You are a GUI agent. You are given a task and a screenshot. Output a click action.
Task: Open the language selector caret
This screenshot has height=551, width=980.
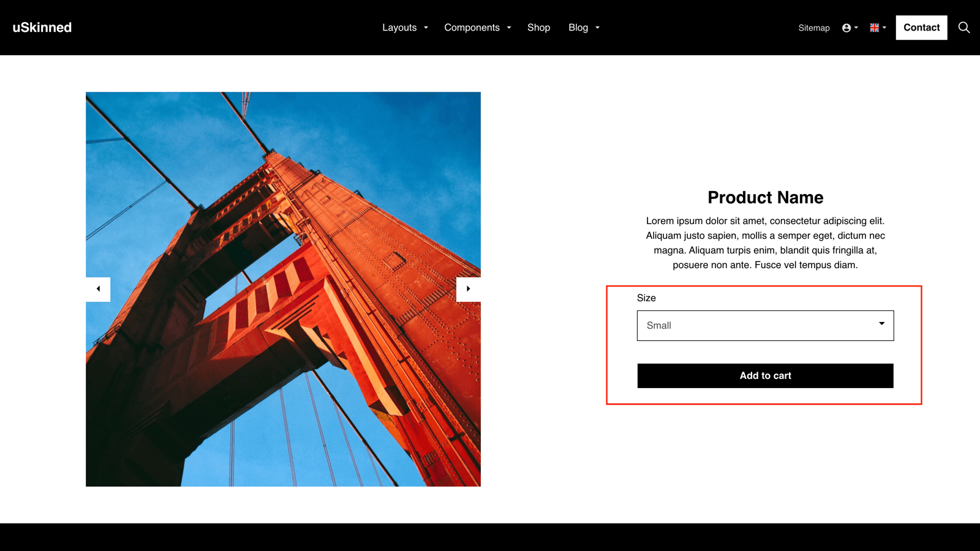point(884,28)
